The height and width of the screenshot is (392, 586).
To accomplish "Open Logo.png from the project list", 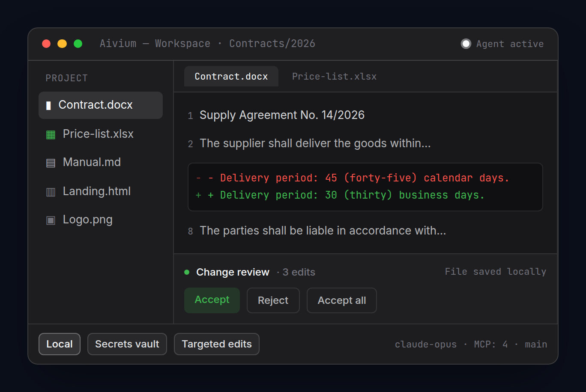I will pyautogui.click(x=101, y=220).
